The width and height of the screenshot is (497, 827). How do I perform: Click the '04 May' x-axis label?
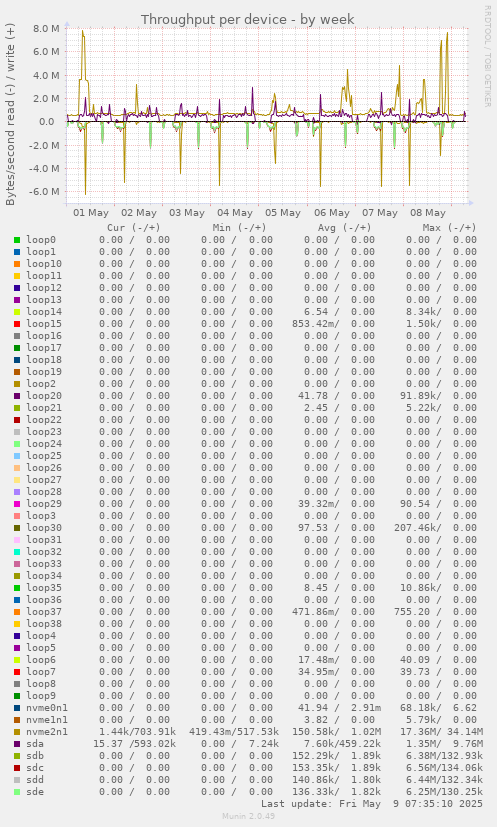235,213
